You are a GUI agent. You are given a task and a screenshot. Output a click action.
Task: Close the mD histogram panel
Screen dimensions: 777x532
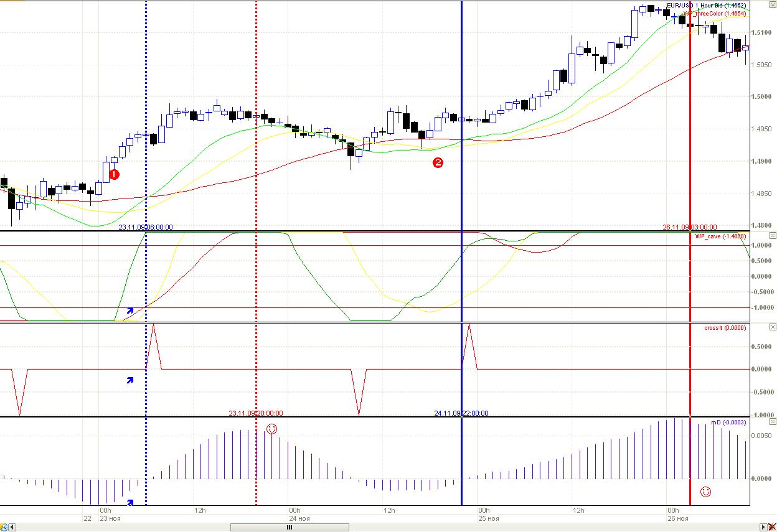pyautogui.click(x=773, y=422)
